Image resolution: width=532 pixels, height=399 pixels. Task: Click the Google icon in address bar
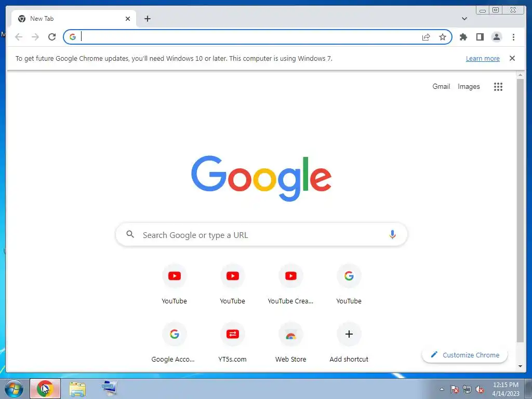(73, 37)
